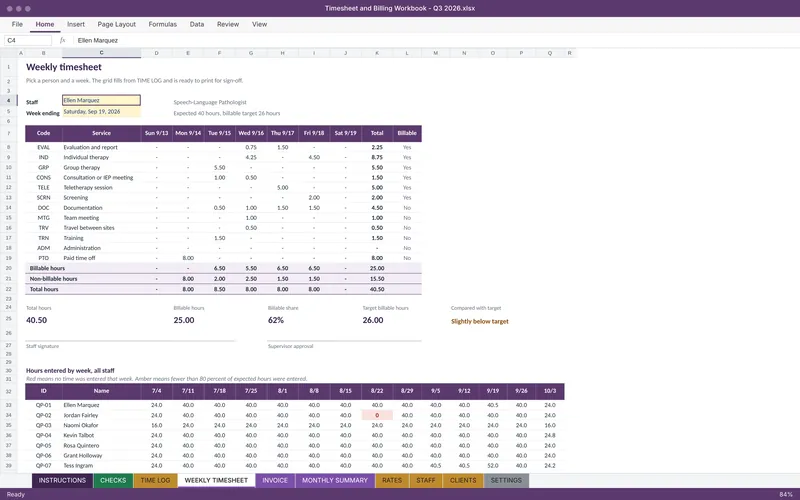This screenshot has height=500, width=800.
Task: Click the 8.00 Monday PTO cell
Action: (x=188, y=258)
